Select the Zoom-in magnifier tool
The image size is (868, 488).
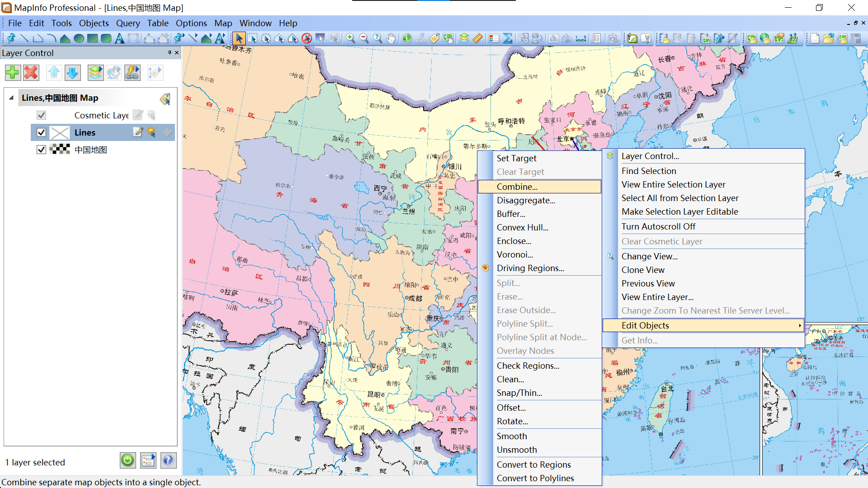tap(350, 38)
